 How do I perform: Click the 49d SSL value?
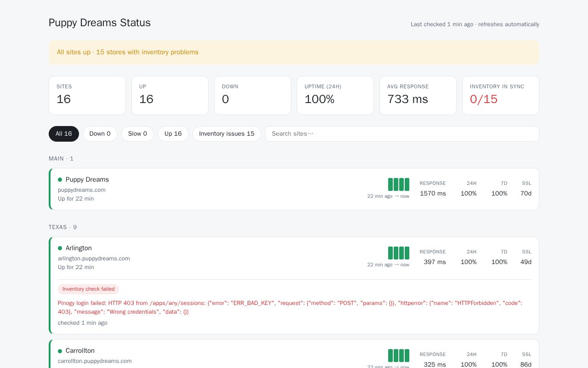pos(526,262)
